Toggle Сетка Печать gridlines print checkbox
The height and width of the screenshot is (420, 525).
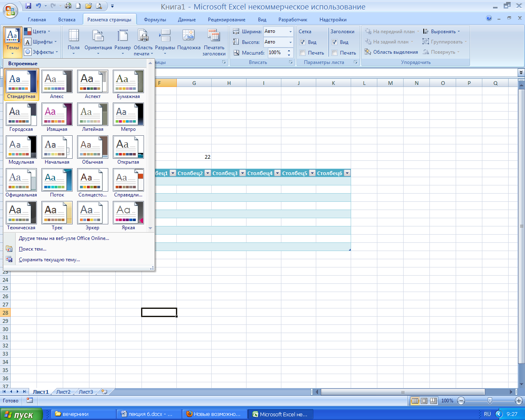[x=303, y=53]
